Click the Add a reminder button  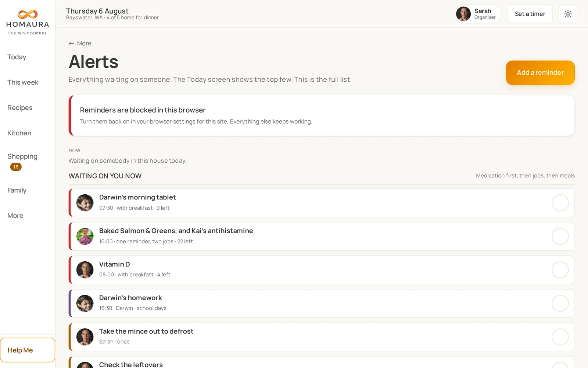tap(540, 73)
